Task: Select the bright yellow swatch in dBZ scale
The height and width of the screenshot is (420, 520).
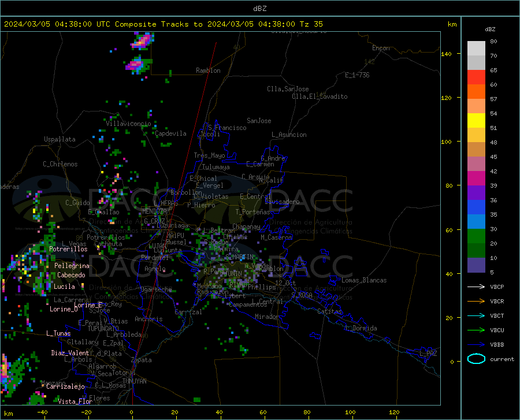Action: pyautogui.click(x=476, y=121)
